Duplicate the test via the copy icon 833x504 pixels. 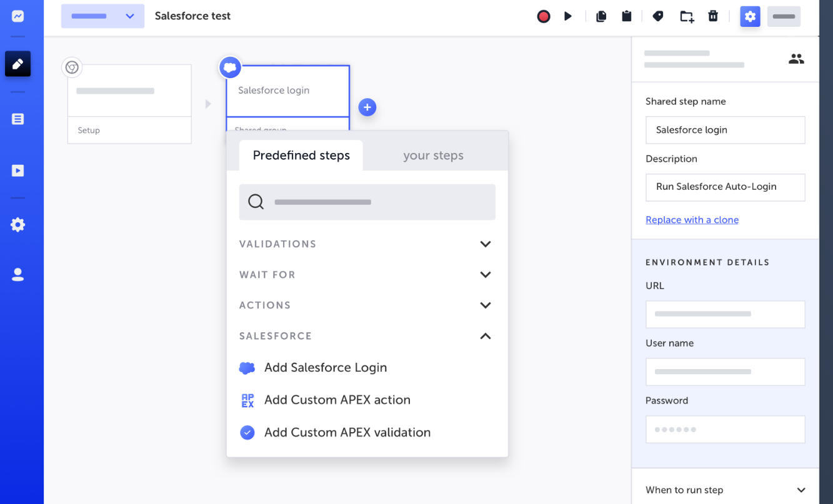pyautogui.click(x=601, y=16)
